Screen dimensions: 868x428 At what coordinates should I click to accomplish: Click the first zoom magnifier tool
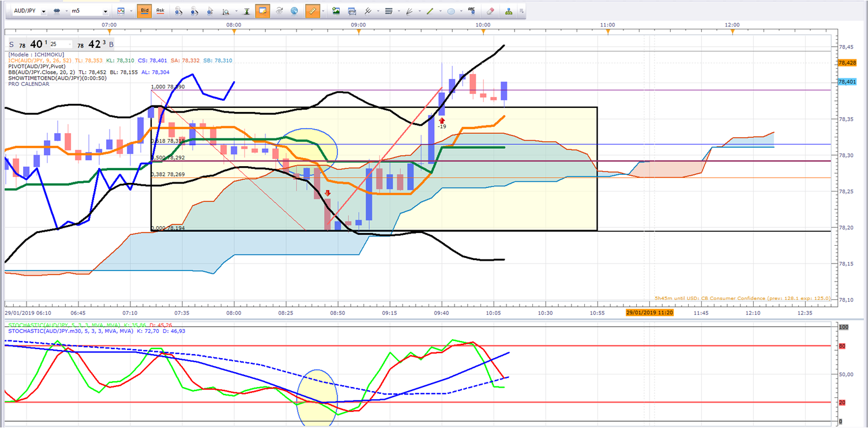(179, 11)
